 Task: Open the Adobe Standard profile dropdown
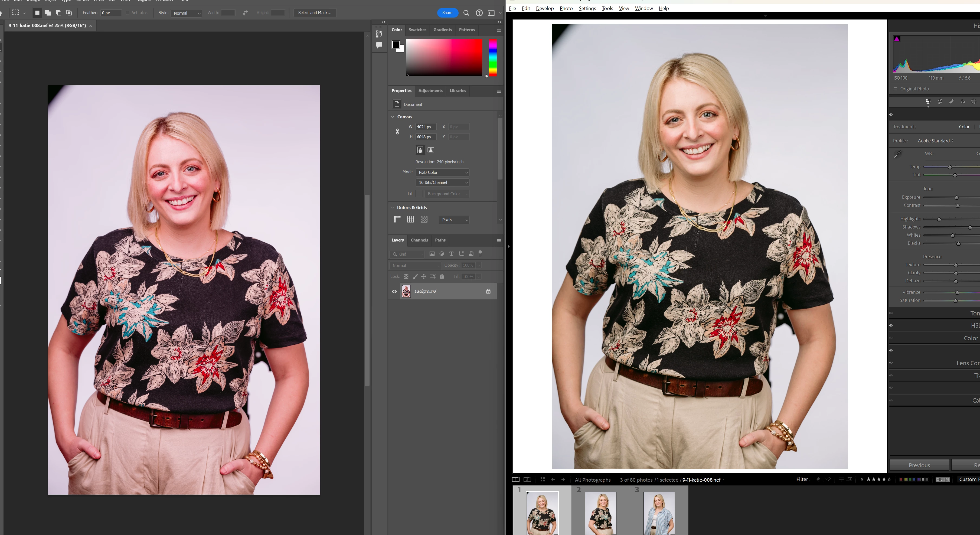936,141
